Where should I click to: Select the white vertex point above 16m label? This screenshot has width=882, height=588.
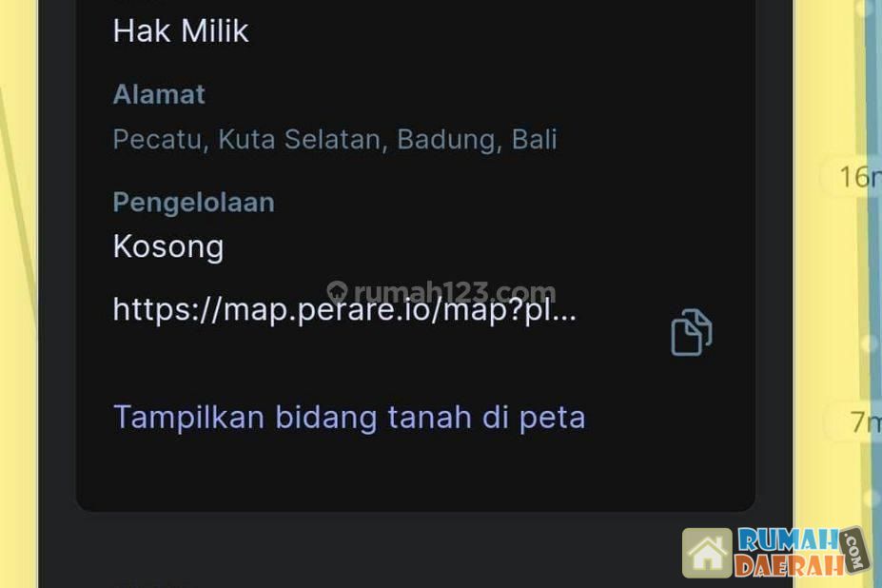point(862,9)
